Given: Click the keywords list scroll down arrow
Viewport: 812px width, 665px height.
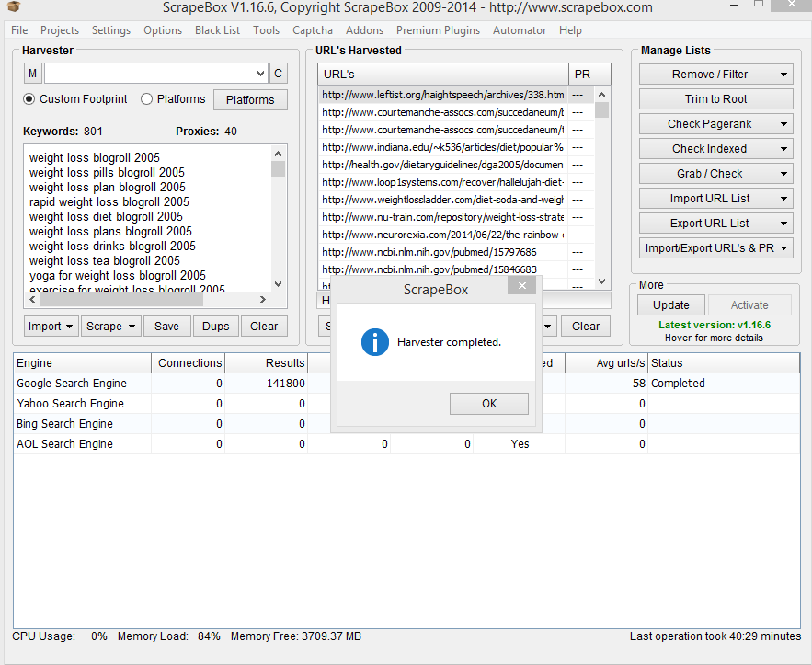Looking at the screenshot, I should pos(278,284).
